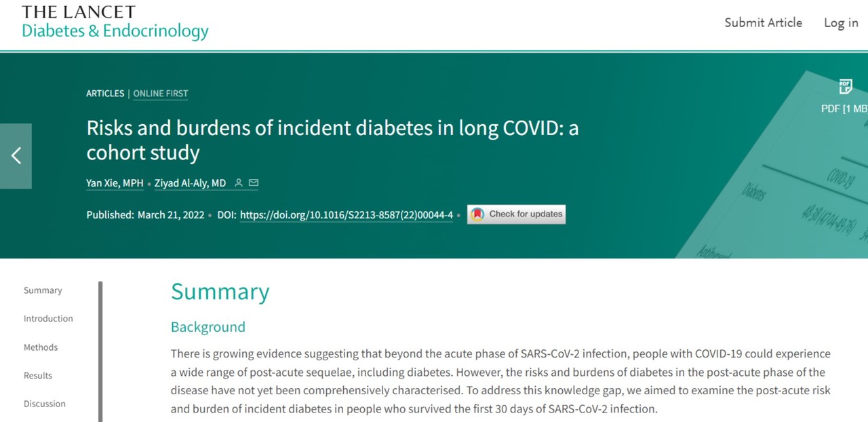The height and width of the screenshot is (422, 868).
Task: Go to Results section in sidebar
Action: 38,376
